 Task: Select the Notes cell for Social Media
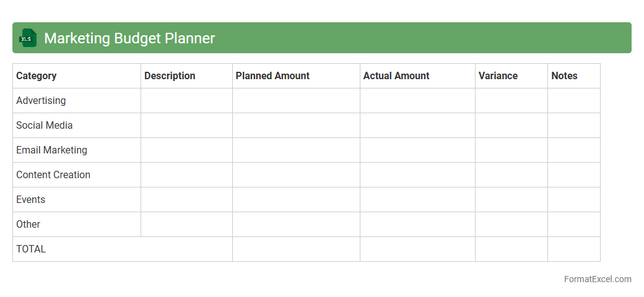(573, 126)
